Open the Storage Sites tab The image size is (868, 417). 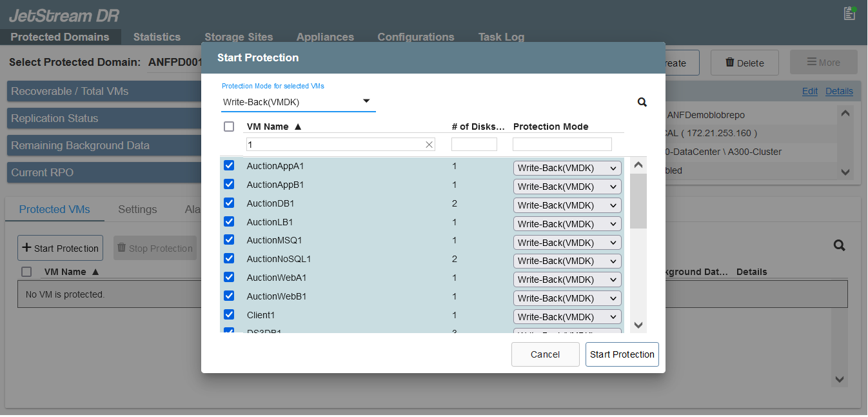239,37
